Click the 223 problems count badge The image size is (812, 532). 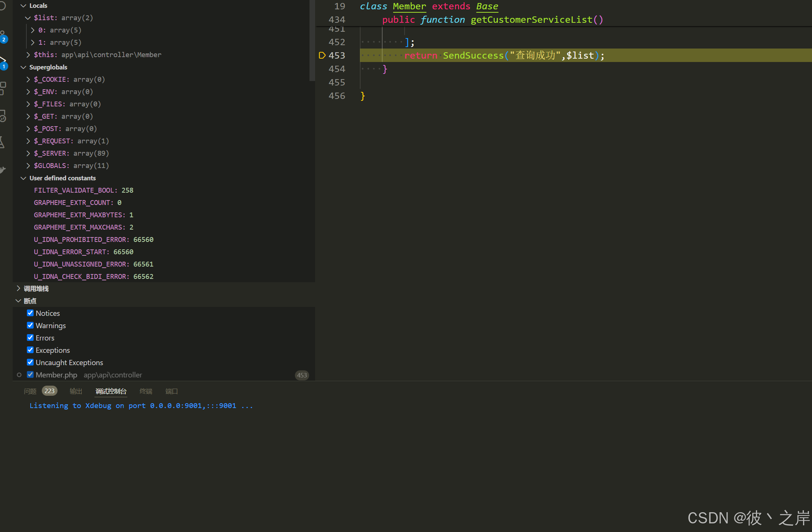tap(49, 391)
